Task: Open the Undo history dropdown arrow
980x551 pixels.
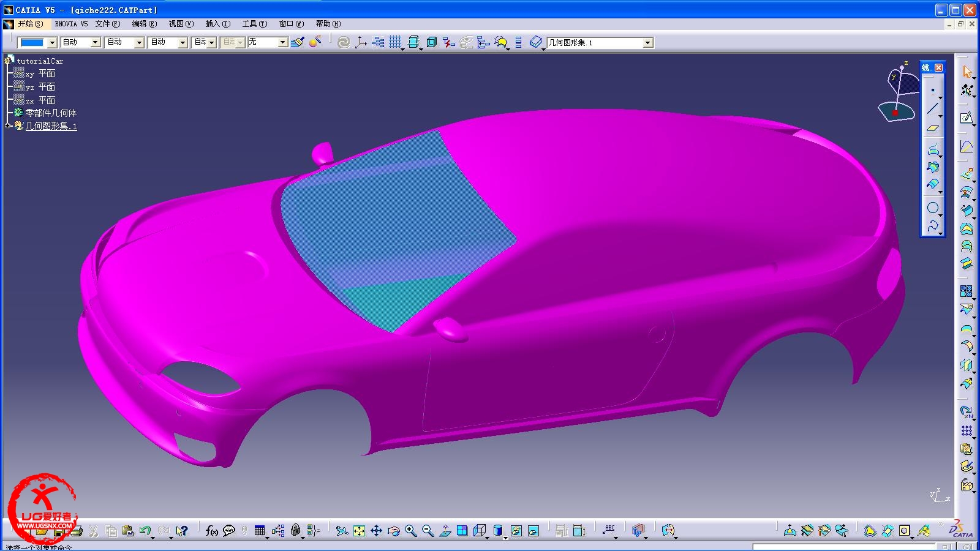Action: [x=153, y=537]
